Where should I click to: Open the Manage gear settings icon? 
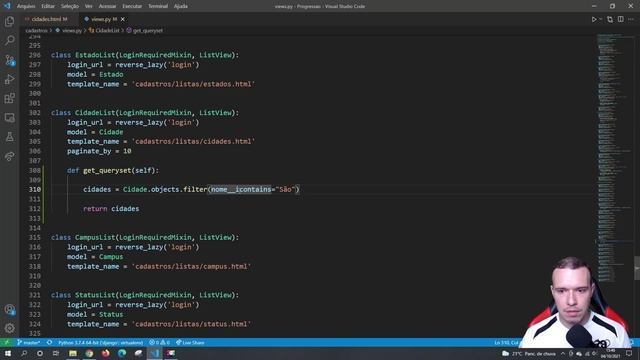9,328
